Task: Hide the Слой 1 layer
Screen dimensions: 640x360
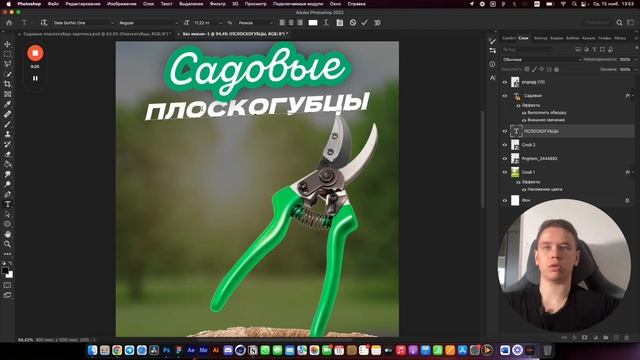Action: (x=505, y=172)
